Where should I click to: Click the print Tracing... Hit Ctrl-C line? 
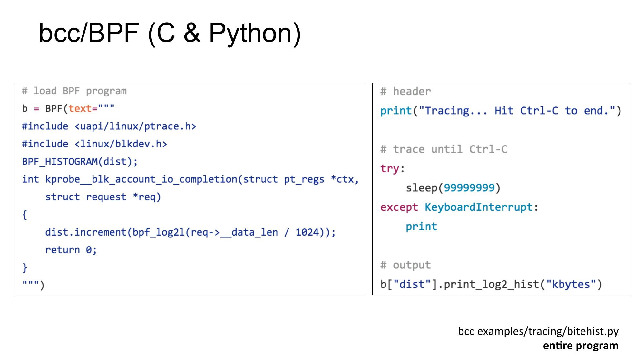pos(500,111)
